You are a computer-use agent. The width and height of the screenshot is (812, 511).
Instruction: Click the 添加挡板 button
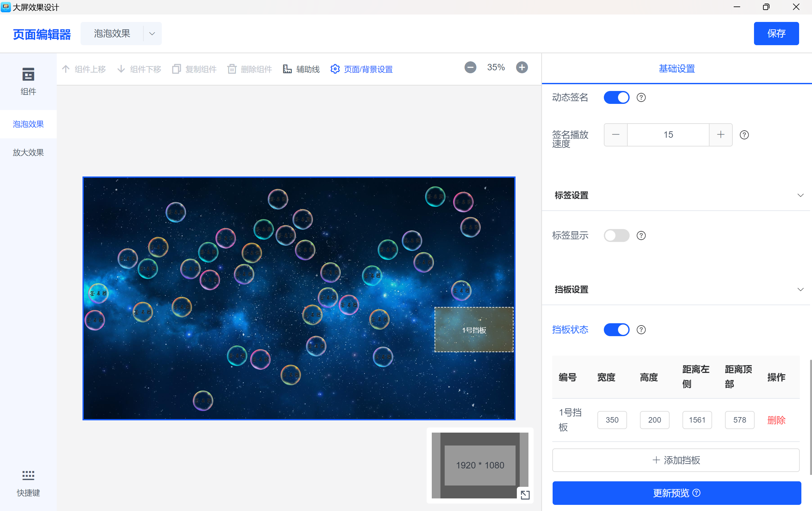(x=676, y=460)
